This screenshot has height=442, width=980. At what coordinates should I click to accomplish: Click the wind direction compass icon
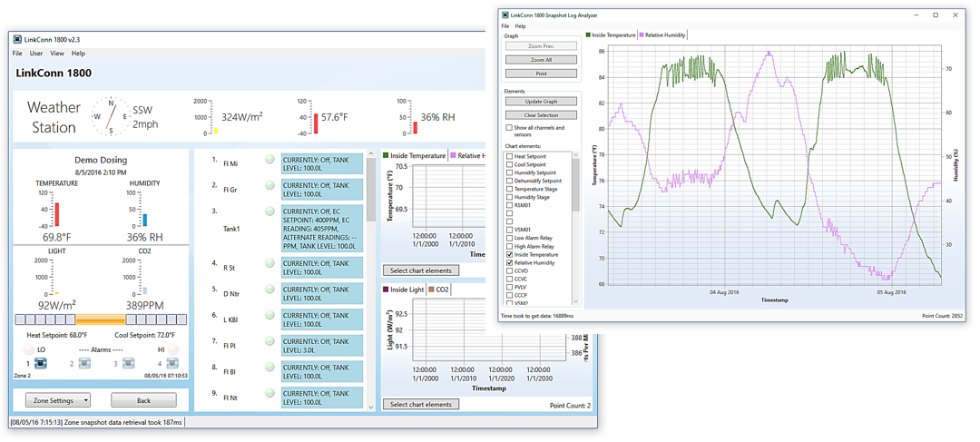111,116
